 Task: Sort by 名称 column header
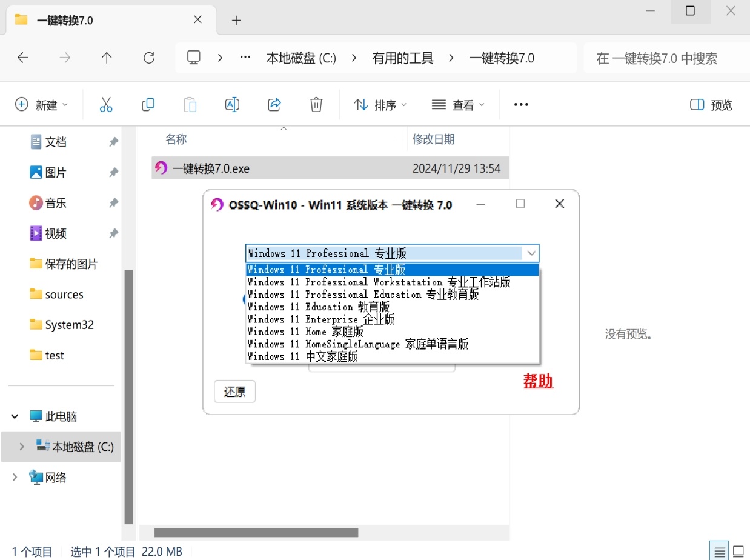pyautogui.click(x=176, y=139)
